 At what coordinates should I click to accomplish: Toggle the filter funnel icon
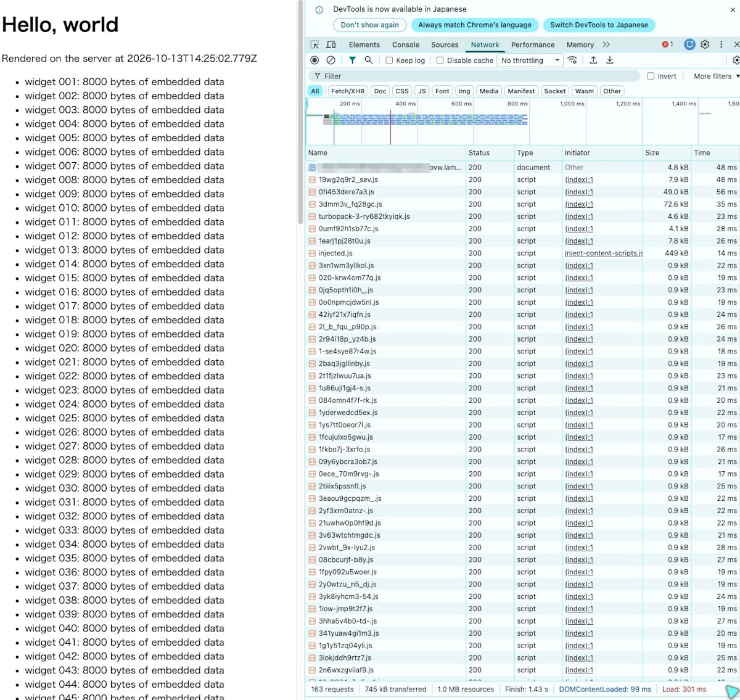pos(352,60)
